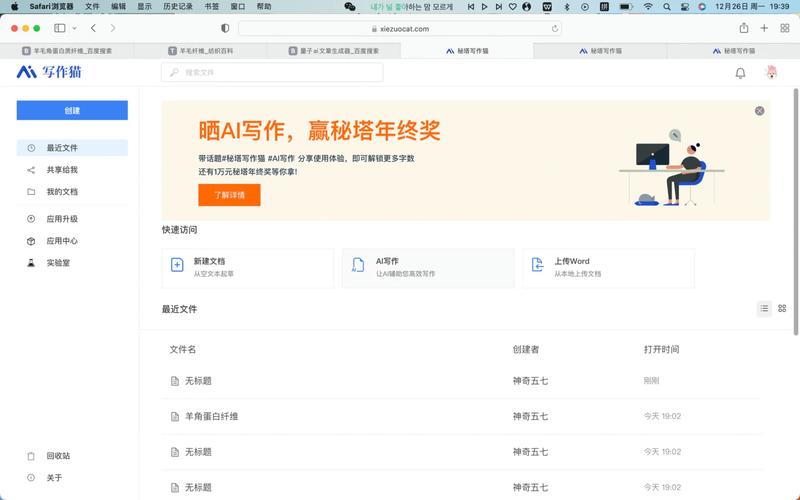
Task: Open the 书签 menu
Action: [x=211, y=7]
